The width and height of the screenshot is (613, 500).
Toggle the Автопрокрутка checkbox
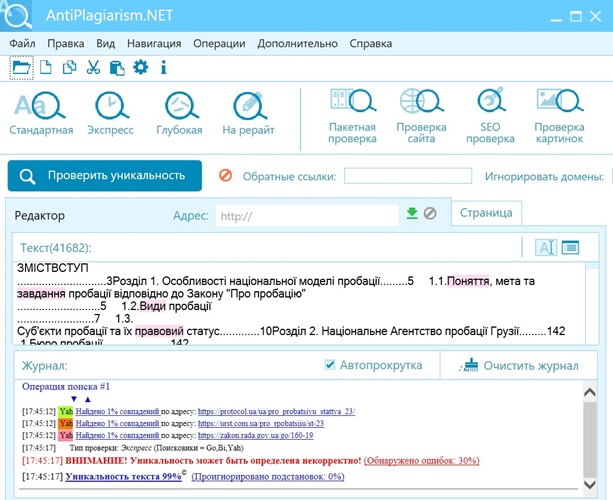(330, 365)
